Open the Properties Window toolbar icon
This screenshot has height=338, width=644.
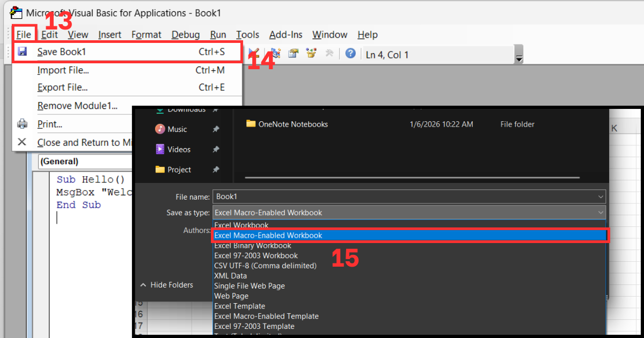pos(293,54)
